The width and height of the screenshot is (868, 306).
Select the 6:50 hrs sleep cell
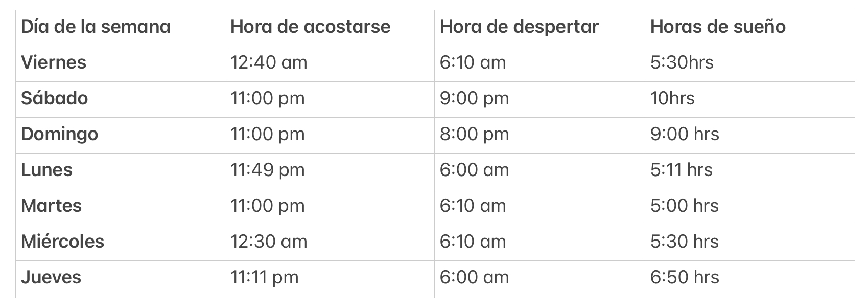click(x=685, y=277)
